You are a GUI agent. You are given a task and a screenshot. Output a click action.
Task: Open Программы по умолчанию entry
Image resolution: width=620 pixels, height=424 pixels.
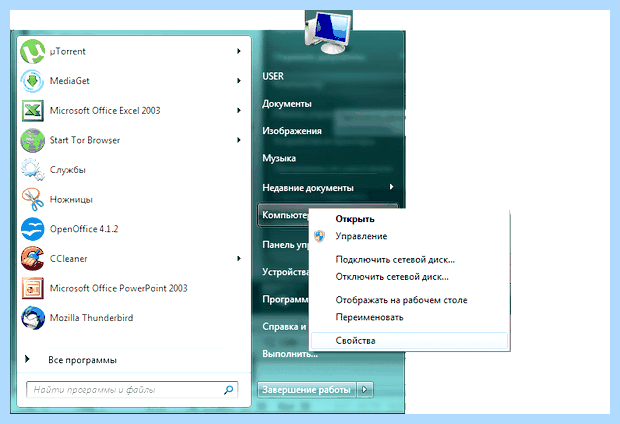(285, 299)
